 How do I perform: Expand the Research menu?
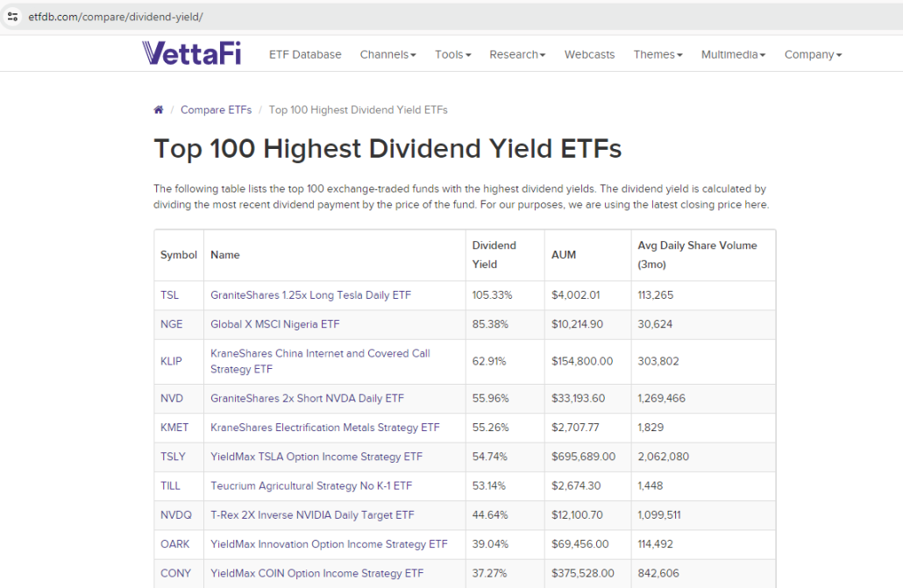(517, 53)
